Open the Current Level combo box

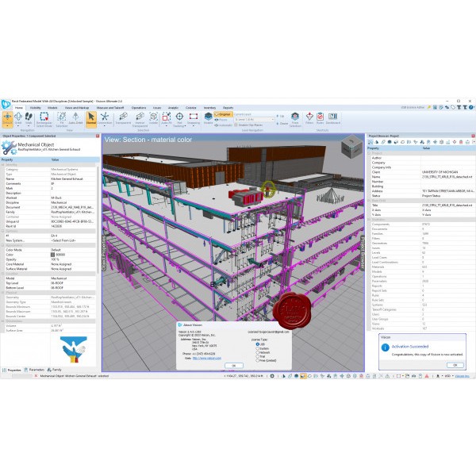tap(254, 120)
